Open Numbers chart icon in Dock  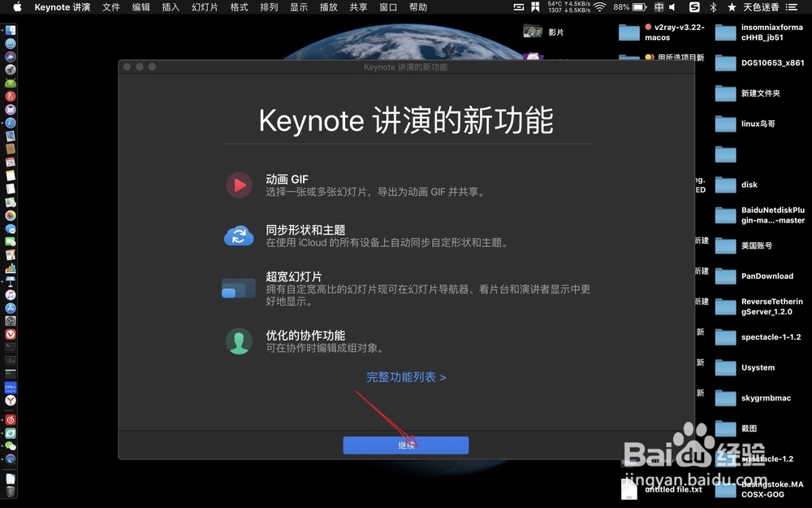[11, 268]
